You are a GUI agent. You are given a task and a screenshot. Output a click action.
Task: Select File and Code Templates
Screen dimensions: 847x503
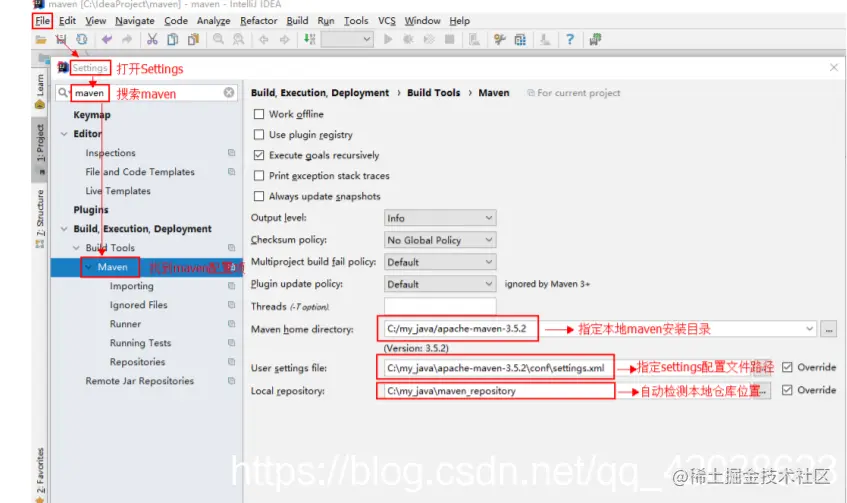(140, 172)
